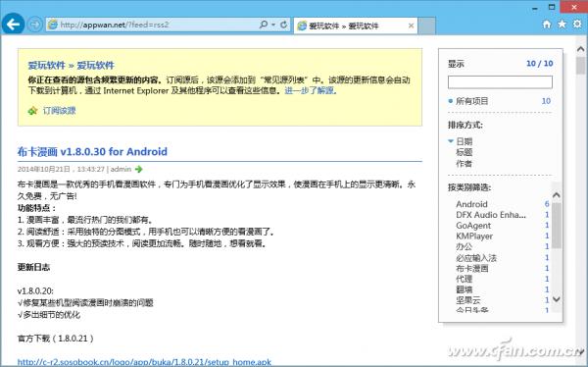This screenshot has height=367, width=588.
Task: Click the subscribe feed star icon
Action: (x=32, y=111)
